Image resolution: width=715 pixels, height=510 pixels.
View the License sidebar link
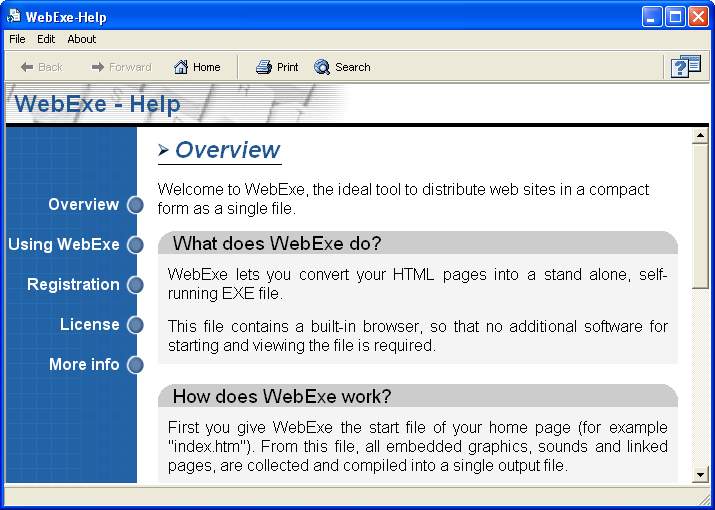[x=89, y=325]
